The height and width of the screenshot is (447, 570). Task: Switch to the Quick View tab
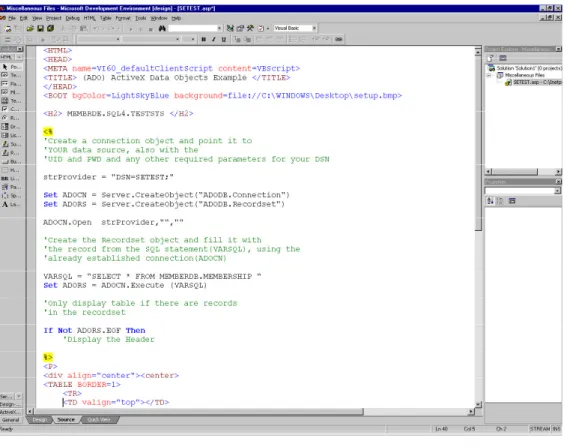pyautogui.click(x=99, y=420)
